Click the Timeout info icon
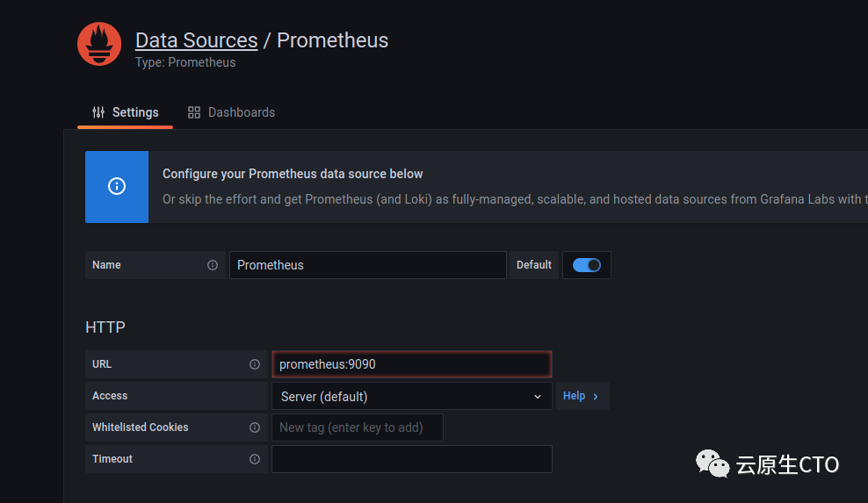Screen dimensions: 868x503 tap(255, 459)
